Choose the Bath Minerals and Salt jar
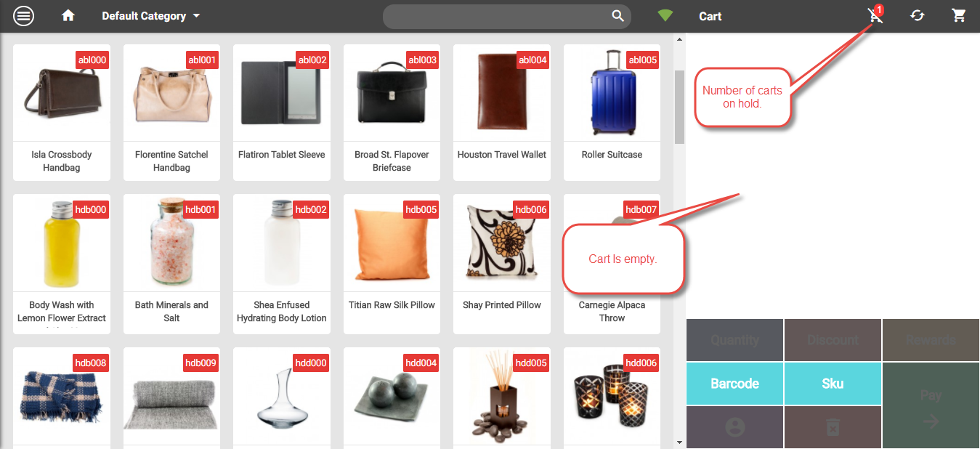This screenshot has height=449, width=980. pyautogui.click(x=171, y=264)
